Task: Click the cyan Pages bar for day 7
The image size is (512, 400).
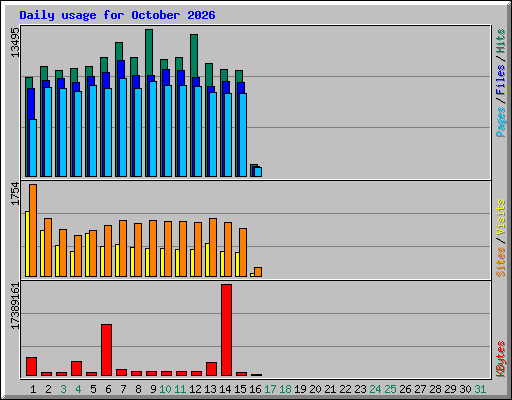Action: [x=123, y=128]
